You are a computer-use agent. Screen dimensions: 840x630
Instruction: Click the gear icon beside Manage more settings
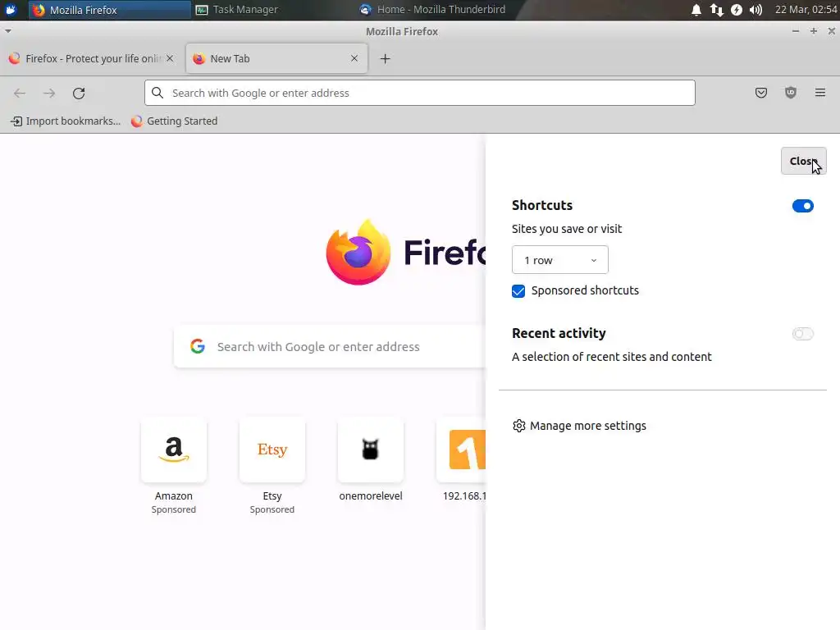tap(518, 426)
